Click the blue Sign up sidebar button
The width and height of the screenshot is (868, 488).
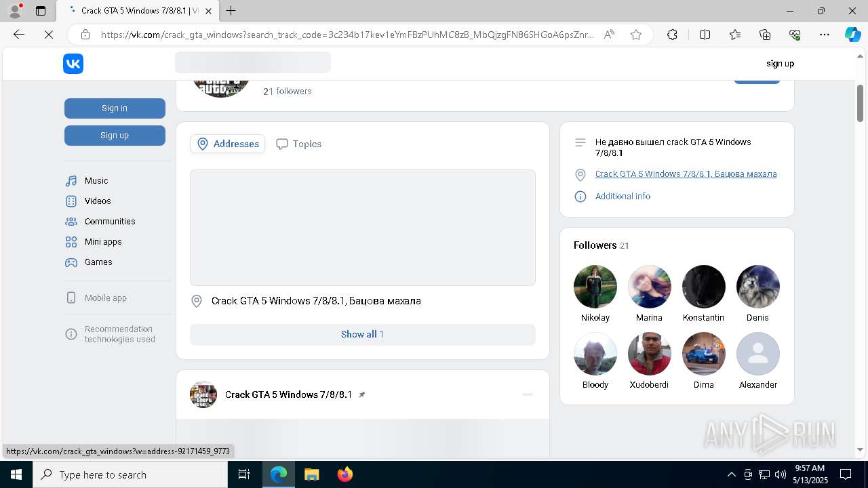coord(115,136)
